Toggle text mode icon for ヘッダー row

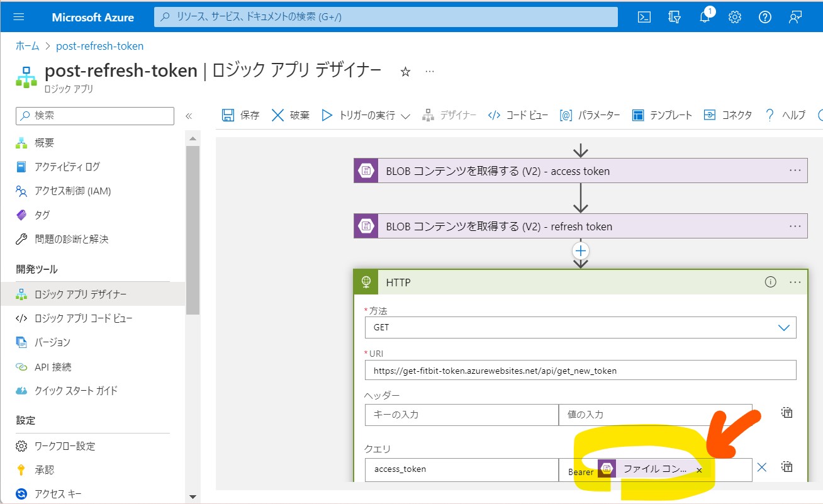787,413
